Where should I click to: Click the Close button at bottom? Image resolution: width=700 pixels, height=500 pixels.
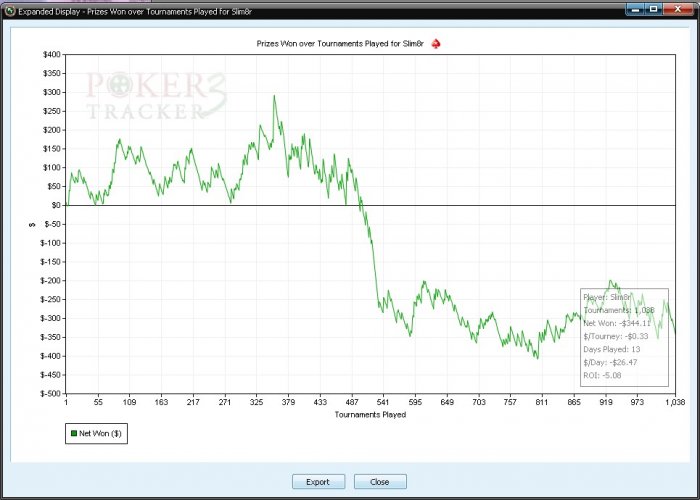pos(380,482)
